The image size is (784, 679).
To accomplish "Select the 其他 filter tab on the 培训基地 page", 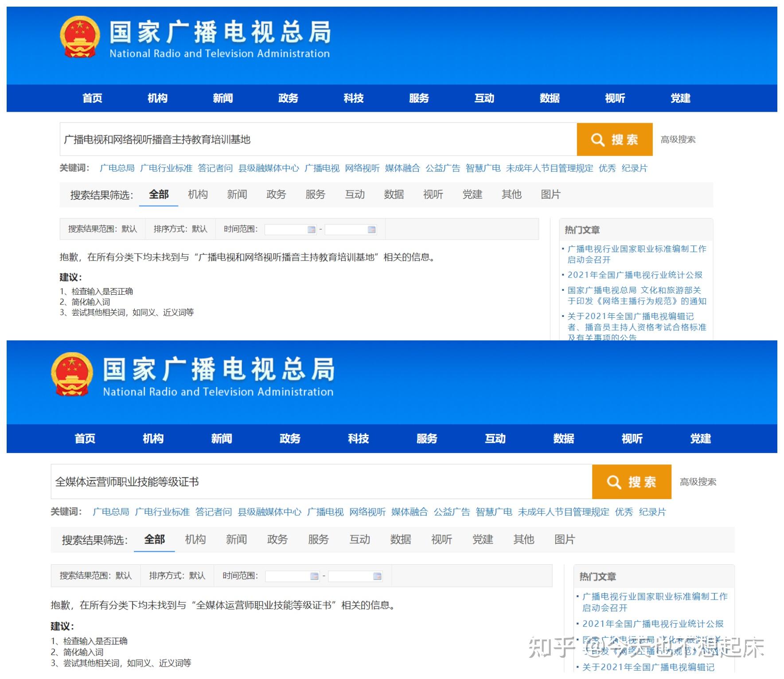I will tap(511, 195).
